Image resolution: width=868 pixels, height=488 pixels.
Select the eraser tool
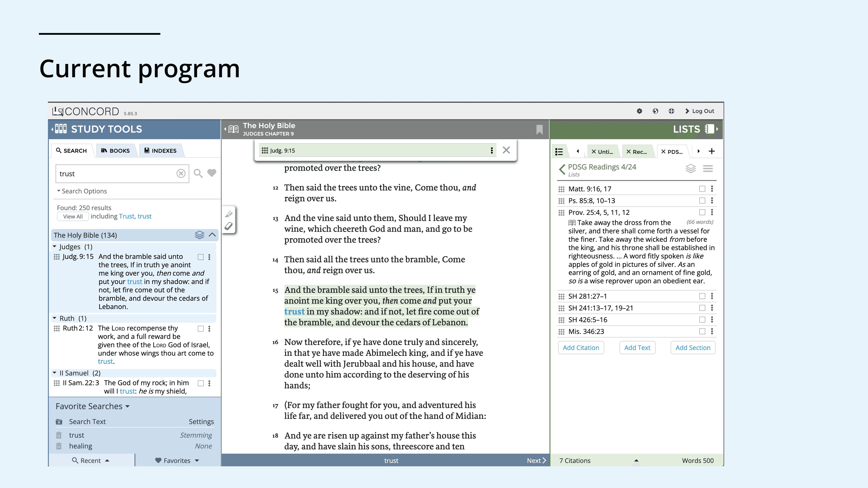pyautogui.click(x=229, y=226)
